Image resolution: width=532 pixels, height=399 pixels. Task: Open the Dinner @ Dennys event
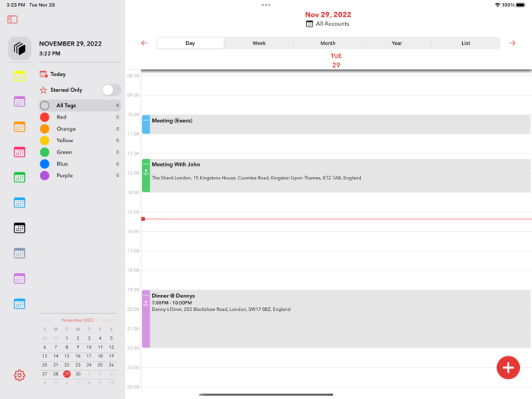336,319
